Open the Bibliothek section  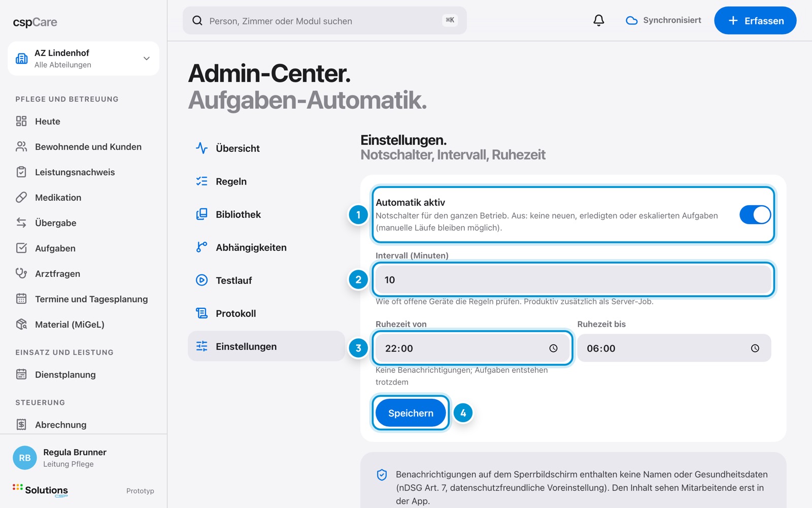[266, 214]
